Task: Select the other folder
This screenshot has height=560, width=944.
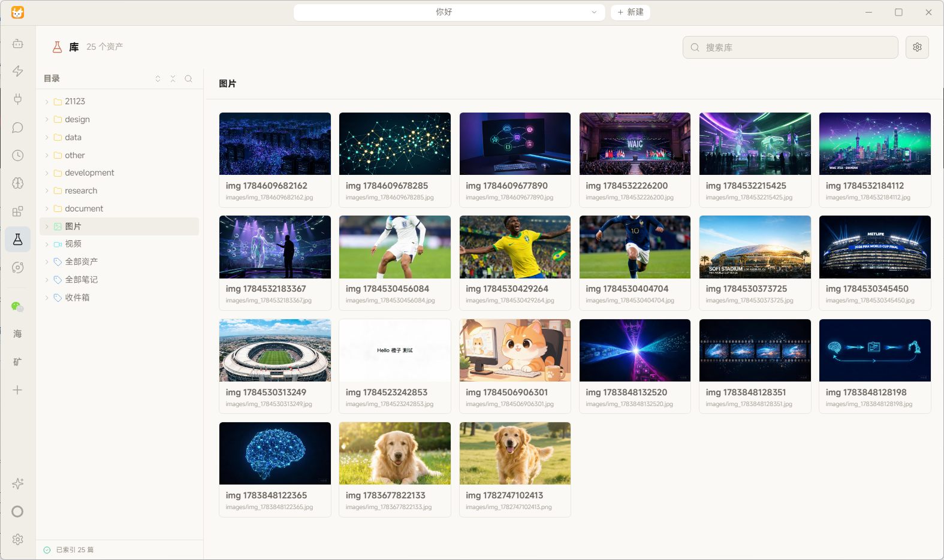Action: point(119,155)
